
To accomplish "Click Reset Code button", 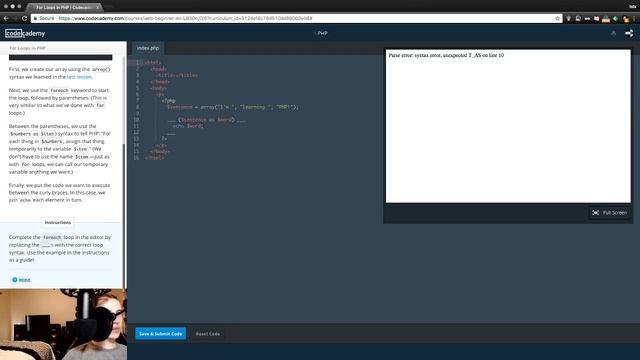I will point(208,334).
